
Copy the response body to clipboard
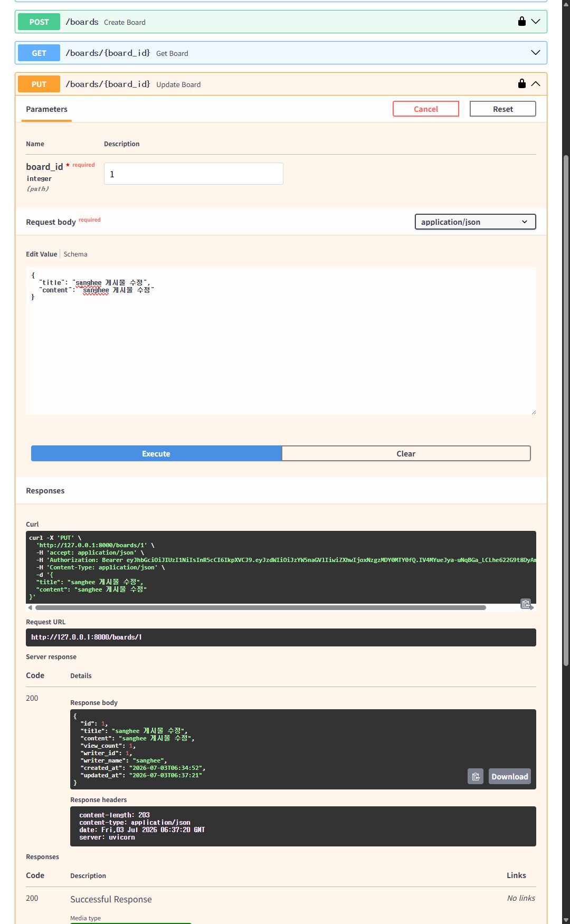pos(476,776)
